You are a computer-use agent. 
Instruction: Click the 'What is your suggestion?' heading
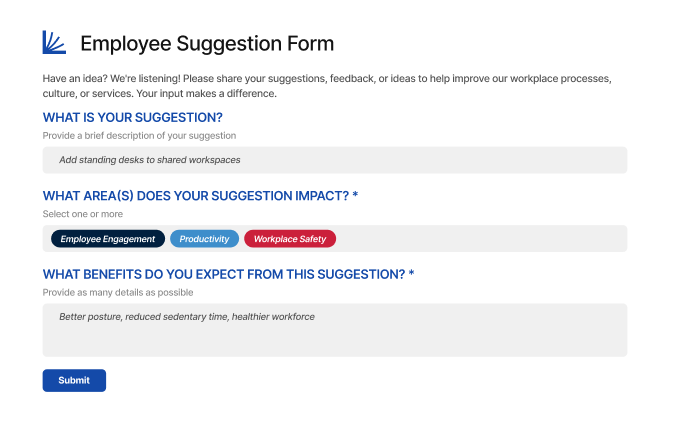click(132, 117)
